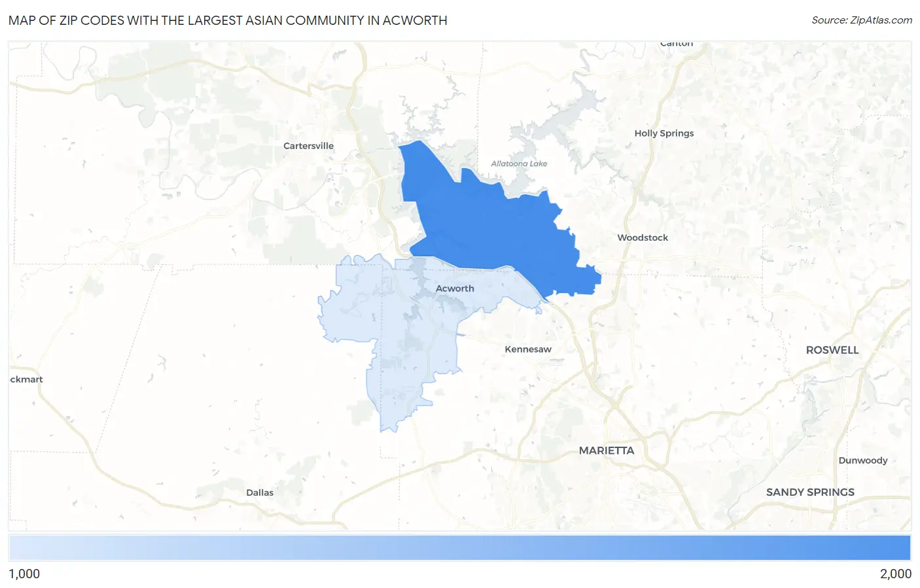Image resolution: width=920 pixels, height=588 pixels.
Task: Select the MARIETTA map label
Action: [607, 451]
